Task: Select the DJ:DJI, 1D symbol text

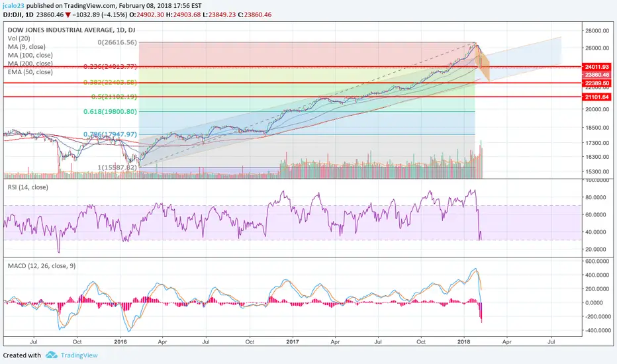Action: click(18, 15)
